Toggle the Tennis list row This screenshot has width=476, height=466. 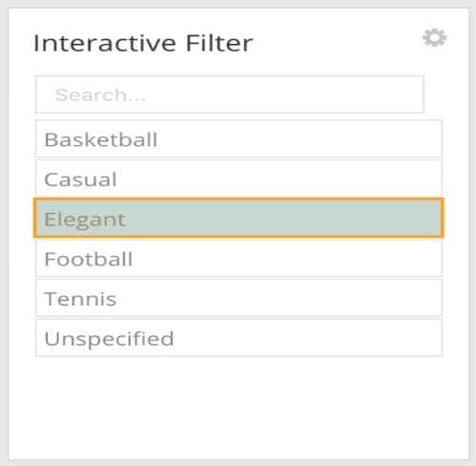pyautogui.click(x=238, y=298)
